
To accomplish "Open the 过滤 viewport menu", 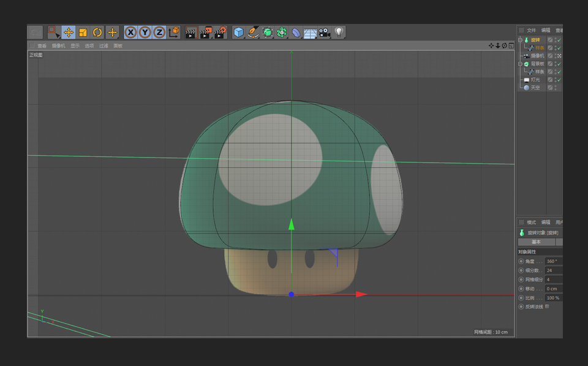I will point(104,46).
